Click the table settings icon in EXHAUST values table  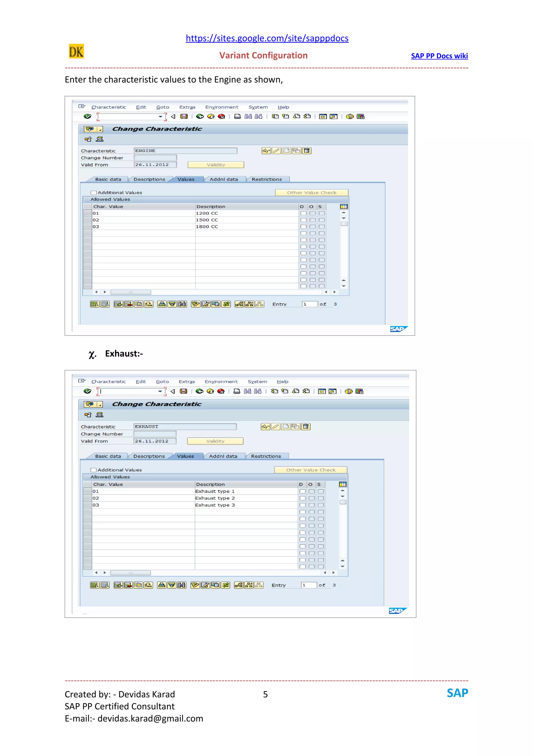[x=343, y=484]
